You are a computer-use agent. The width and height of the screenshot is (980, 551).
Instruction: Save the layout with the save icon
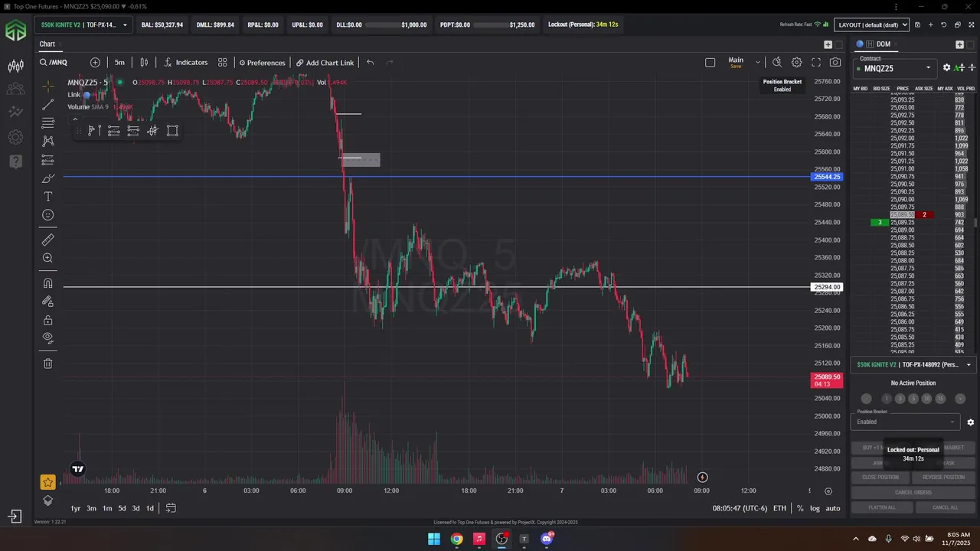[917, 24]
